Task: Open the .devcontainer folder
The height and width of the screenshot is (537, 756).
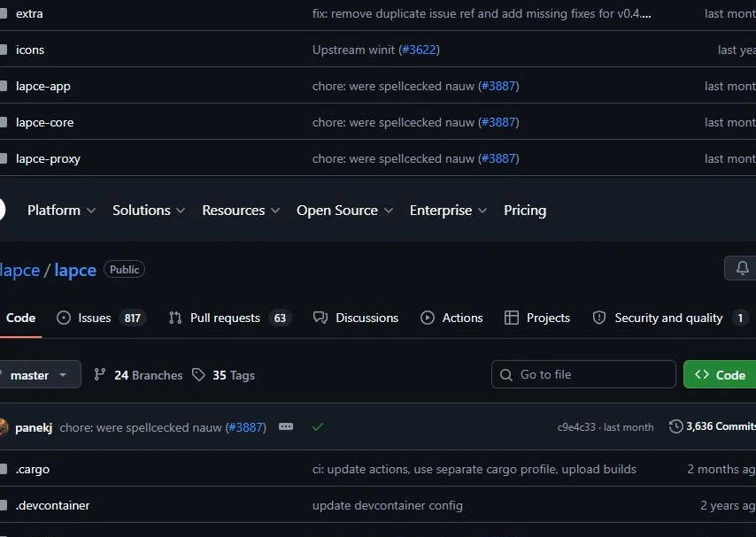Action: [52, 505]
